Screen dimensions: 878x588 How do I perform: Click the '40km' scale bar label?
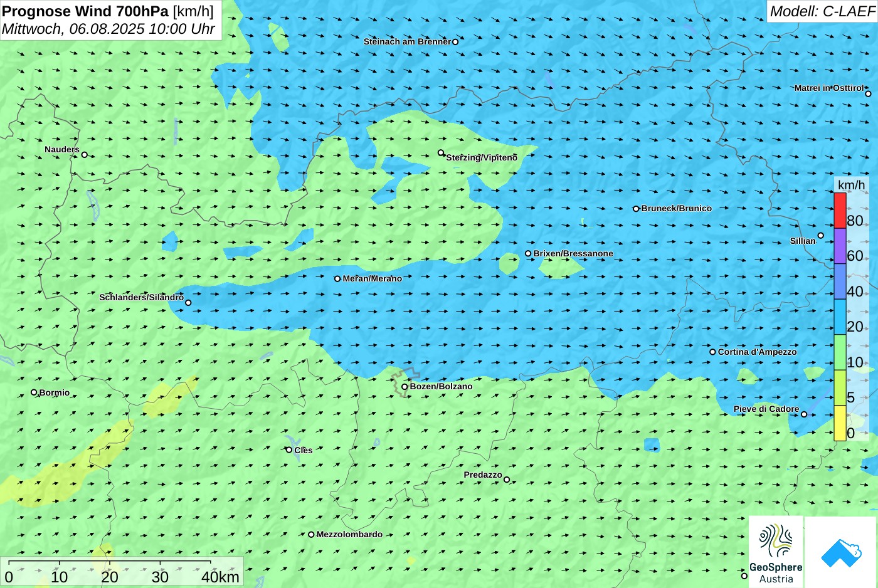pyautogui.click(x=220, y=577)
